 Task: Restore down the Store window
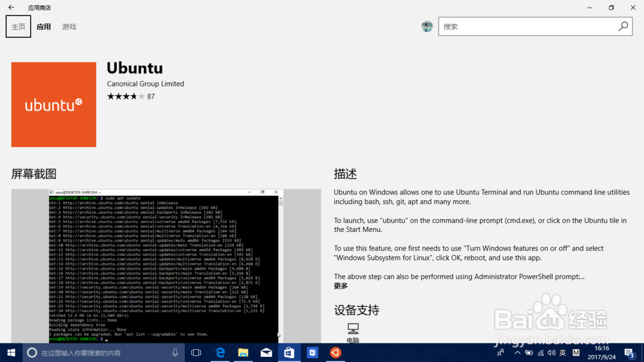(611, 7)
